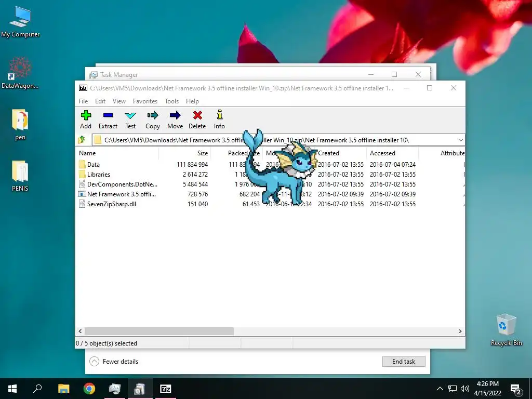Expand the address path dropdown
Viewport: 532px width, 399px height.
[460, 140]
